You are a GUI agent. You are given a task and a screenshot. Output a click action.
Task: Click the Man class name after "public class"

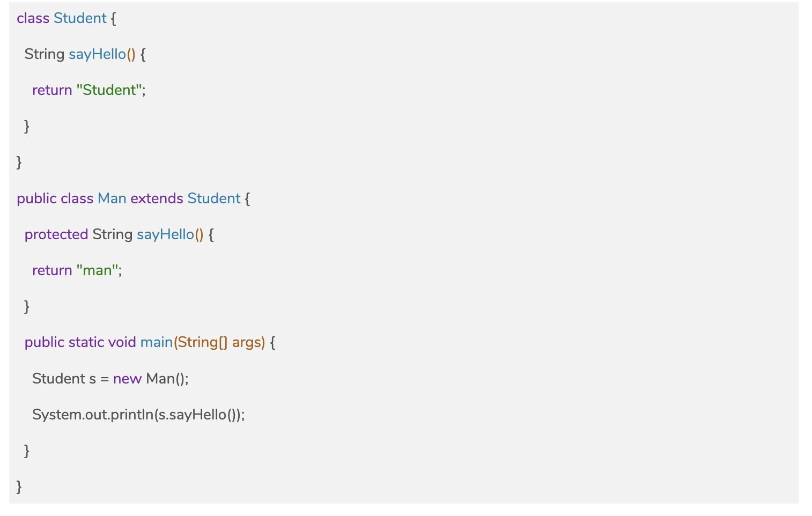pyautogui.click(x=112, y=198)
